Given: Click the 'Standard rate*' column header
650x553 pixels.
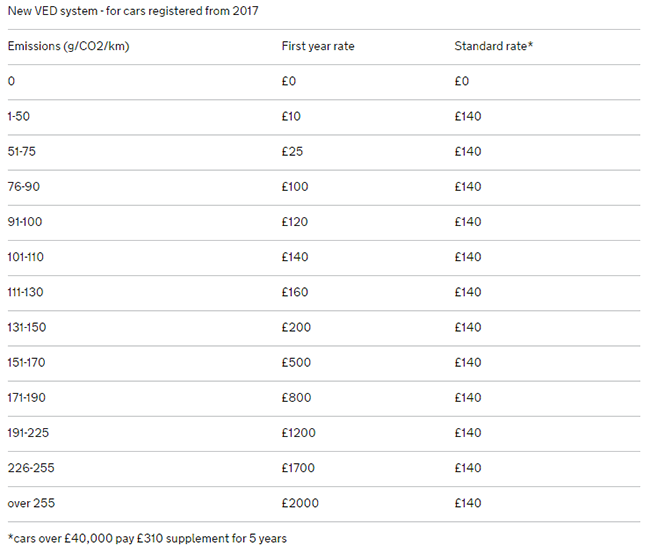Looking at the screenshot, I should coord(493,46).
